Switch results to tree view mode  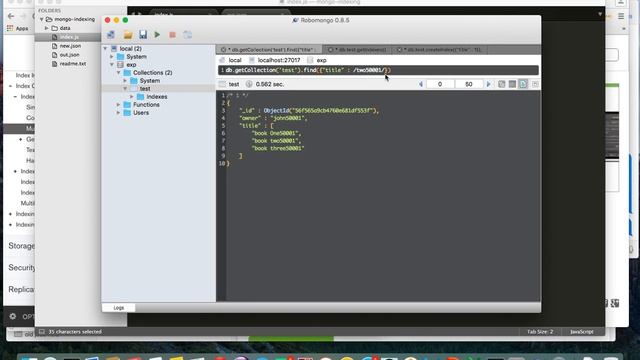point(501,84)
